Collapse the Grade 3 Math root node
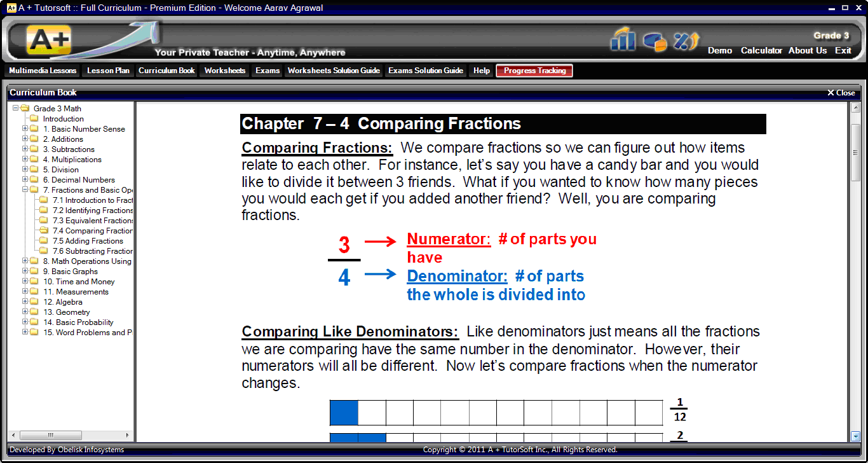Viewport: 868px width, 463px height. tap(16, 109)
